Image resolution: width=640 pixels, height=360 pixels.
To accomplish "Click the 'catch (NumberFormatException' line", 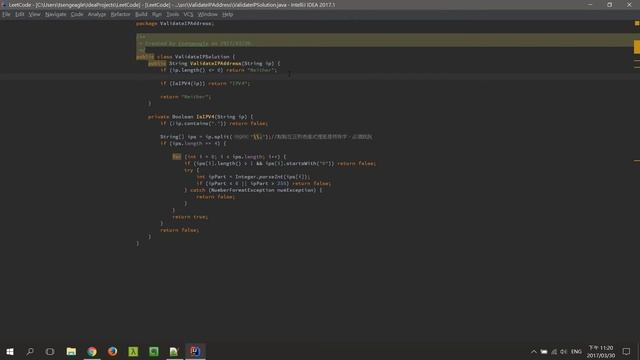I will click(x=253, y=190).
